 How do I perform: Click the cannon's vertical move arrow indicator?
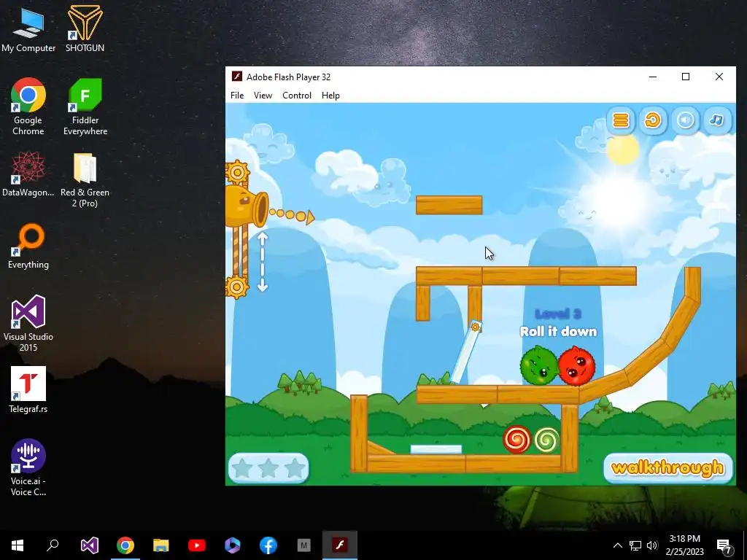tap(262, 262)
